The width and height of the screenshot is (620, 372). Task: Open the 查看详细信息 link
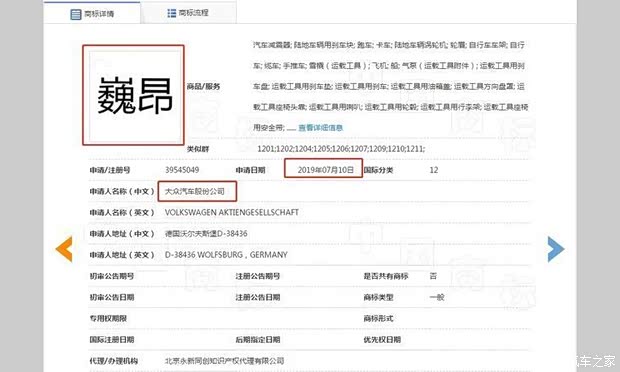coord(320,128)
